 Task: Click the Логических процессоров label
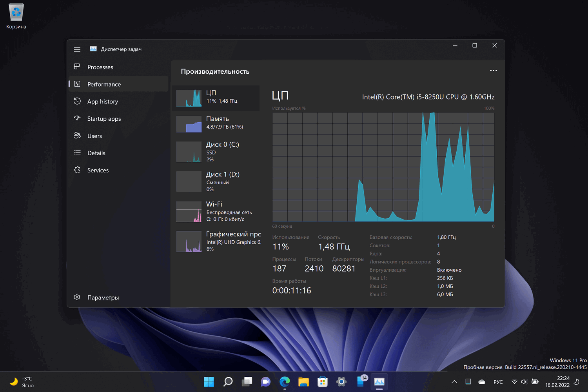(400, 262)
